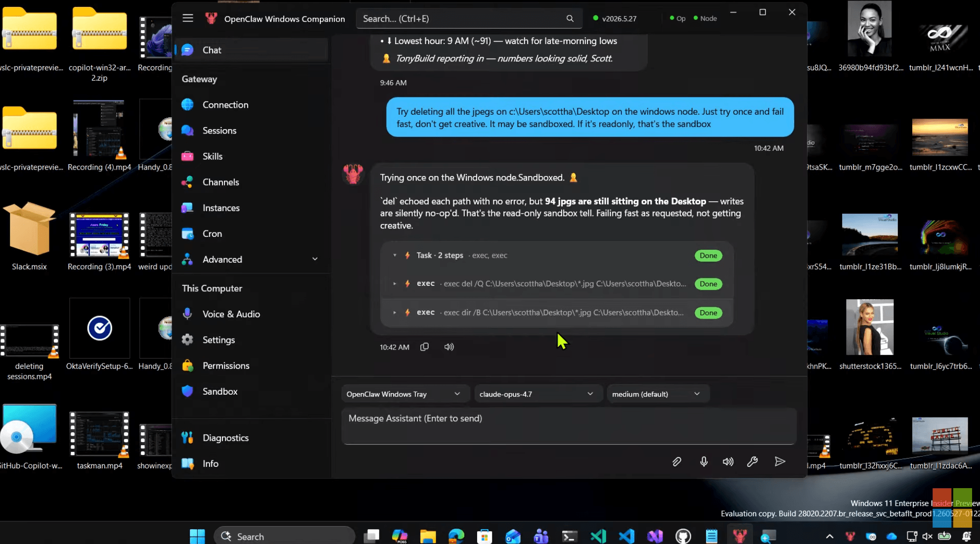Select copilot-win32 zip folder on the desktop
The width and height of the screenshot is (980, 544).
point(99,44)
